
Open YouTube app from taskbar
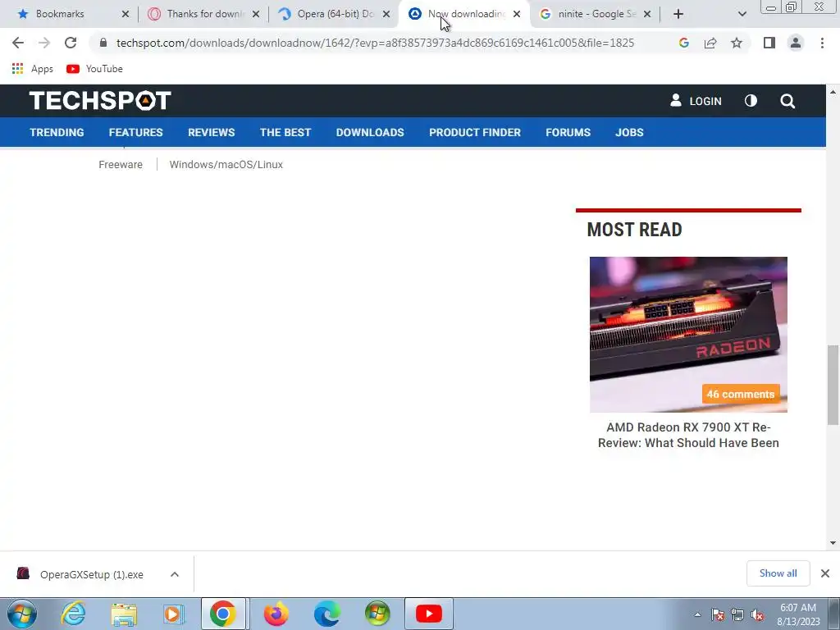(x=428, y=614)
